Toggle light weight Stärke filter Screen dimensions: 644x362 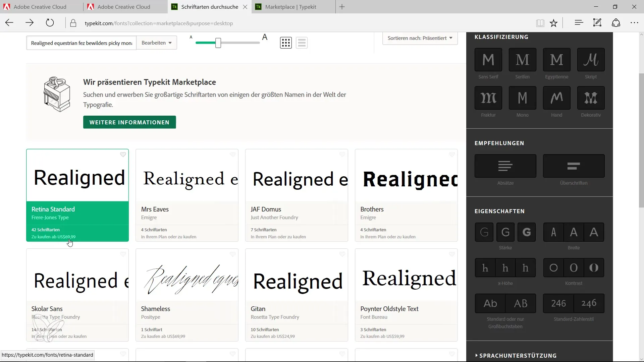484,232
